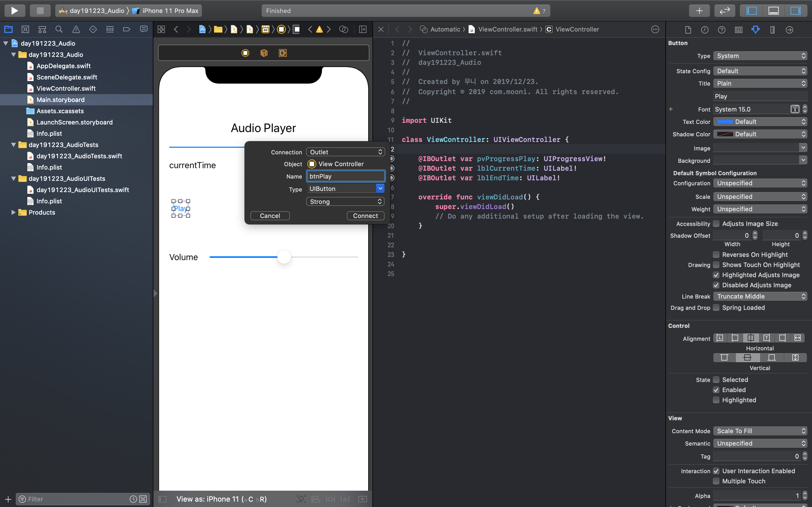The image size is (812, 507).
Task: Click the Stop button in toolbar
Action: click(40, 10)
